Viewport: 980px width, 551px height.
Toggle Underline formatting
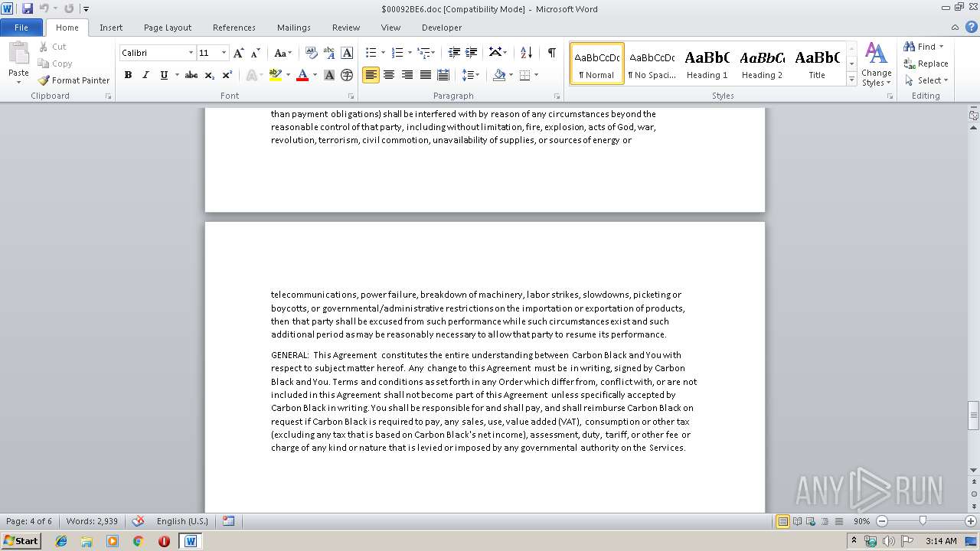[164, 75]
